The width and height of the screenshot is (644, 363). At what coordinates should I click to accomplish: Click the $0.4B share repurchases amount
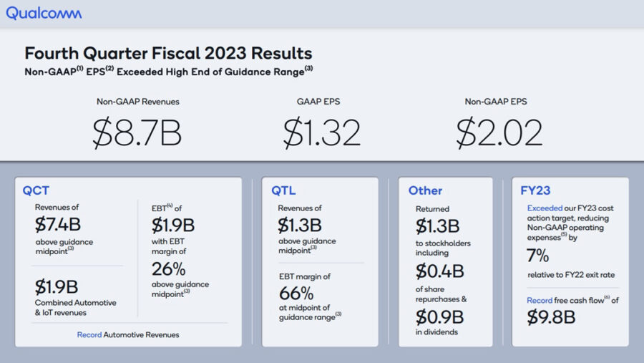(x=439, y=271)
